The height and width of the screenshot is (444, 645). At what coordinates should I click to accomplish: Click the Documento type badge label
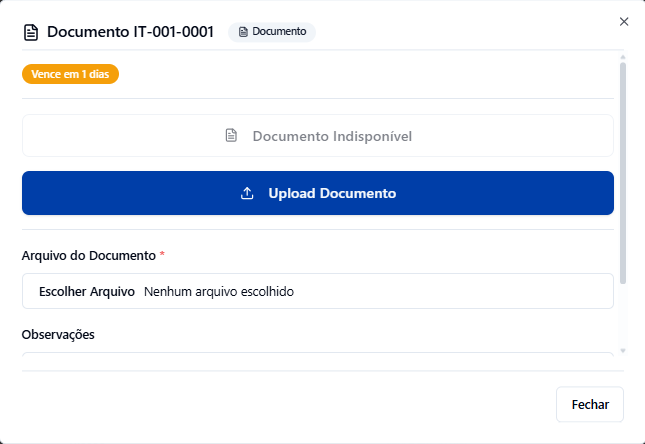pyautogui.click(x=279, y=32)
